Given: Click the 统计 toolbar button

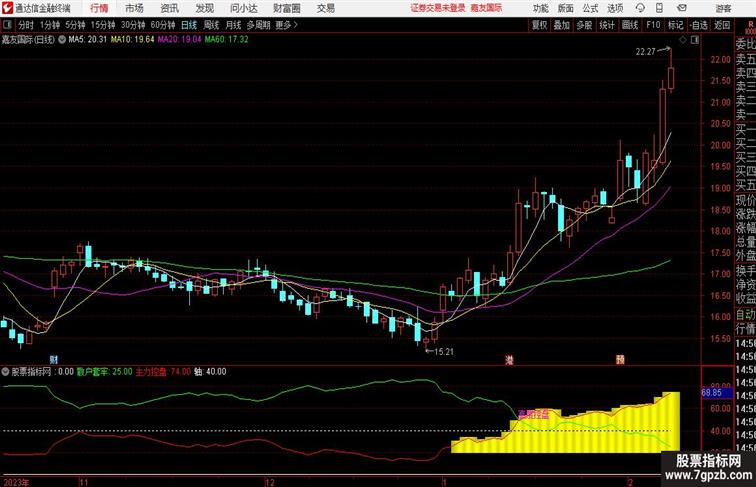Looking at the screenshot, I should pos(607,25).
